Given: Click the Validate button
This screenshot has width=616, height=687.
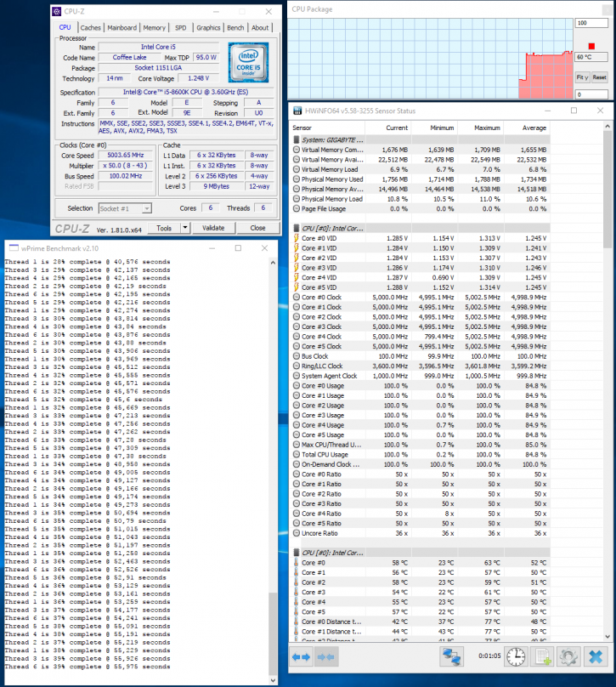Looking at the screenshot, I should click(x=213, y=228).
